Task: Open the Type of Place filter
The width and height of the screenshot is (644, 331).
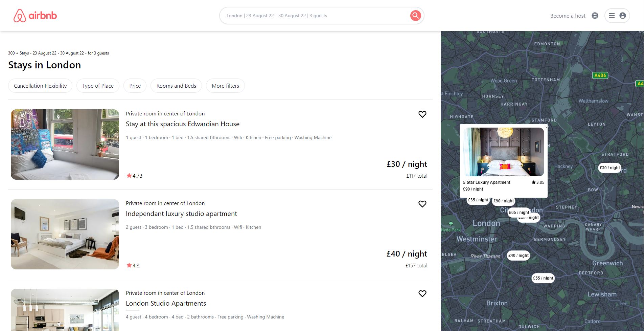Action: (x=98, y=86)
